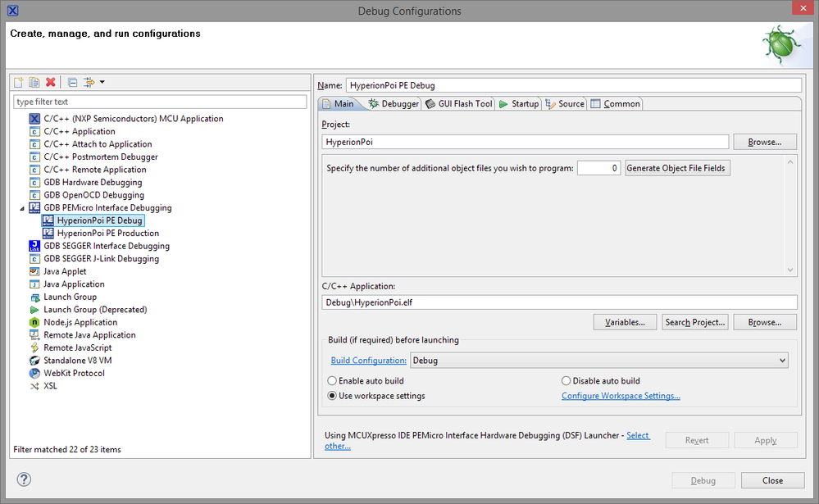The height and width of the screenshot is (504, 819).
Task: Open the Configure Workspace Settings link
Action: [621, 396]
